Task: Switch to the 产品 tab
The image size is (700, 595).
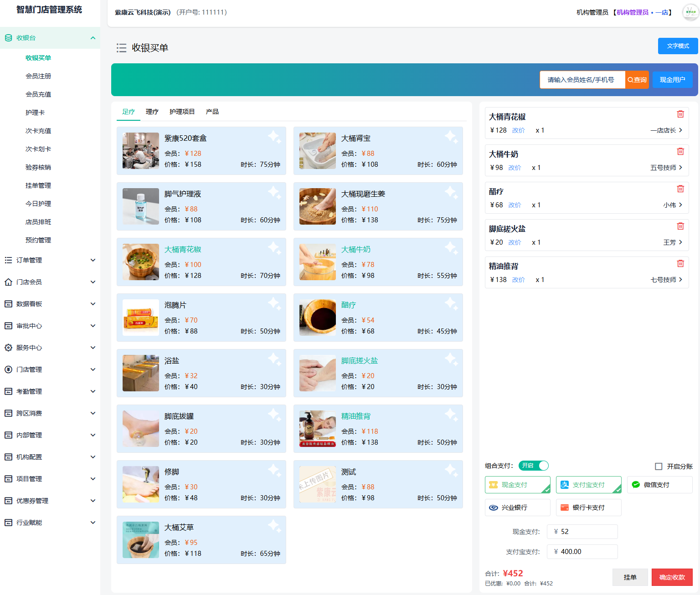Action: click(212, 111)
